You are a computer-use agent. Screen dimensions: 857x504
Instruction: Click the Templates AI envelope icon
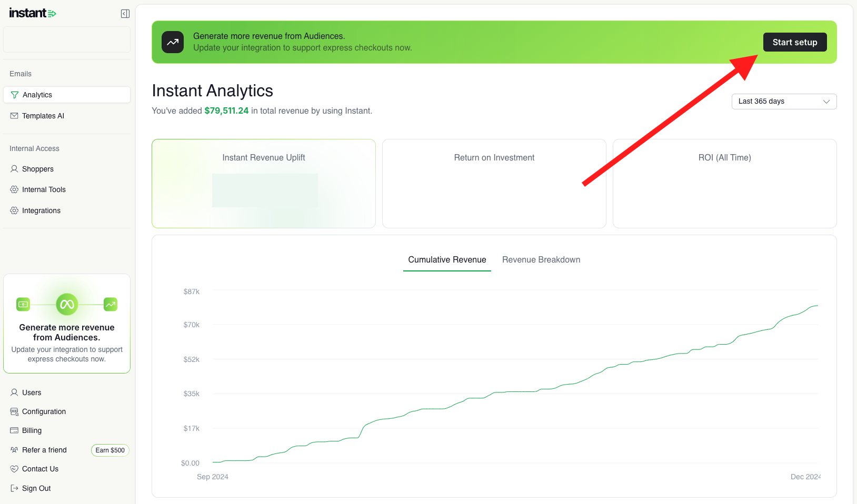(x=14, y=116)
